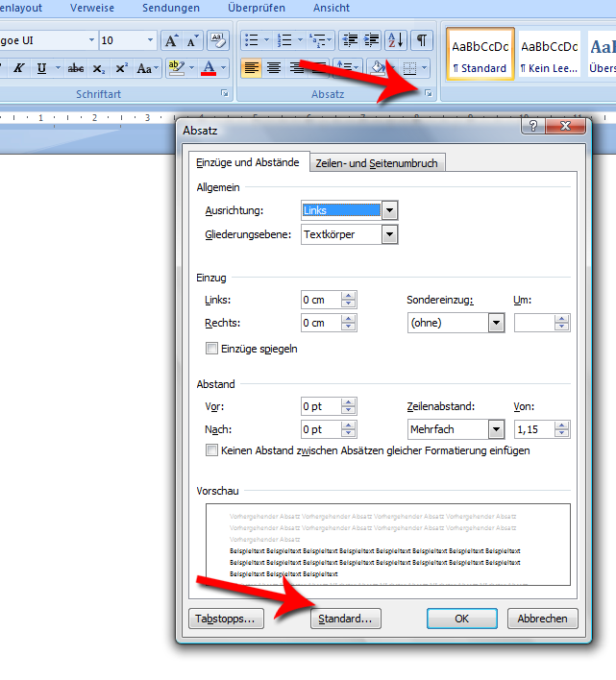Open the Aa change case menu
This screenshot has width=616, height=680.
[147, 68]
